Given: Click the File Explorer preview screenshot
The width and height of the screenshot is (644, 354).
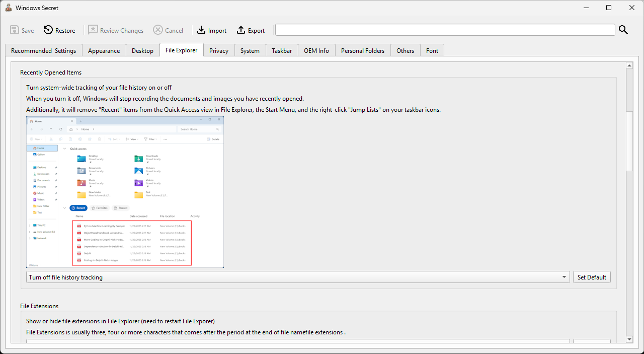Looking at the screenshot, I should pos(125,192).
